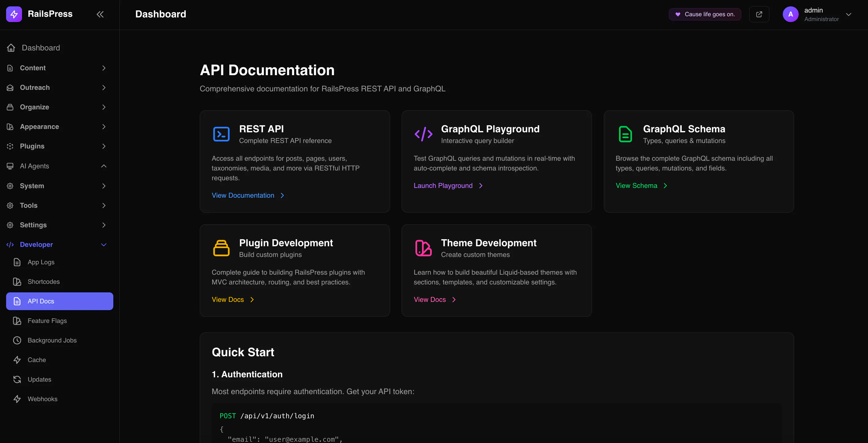This screenshot has height=443, width=868.
Task: Open Cache in Developer menu
Action: point(60,360)
